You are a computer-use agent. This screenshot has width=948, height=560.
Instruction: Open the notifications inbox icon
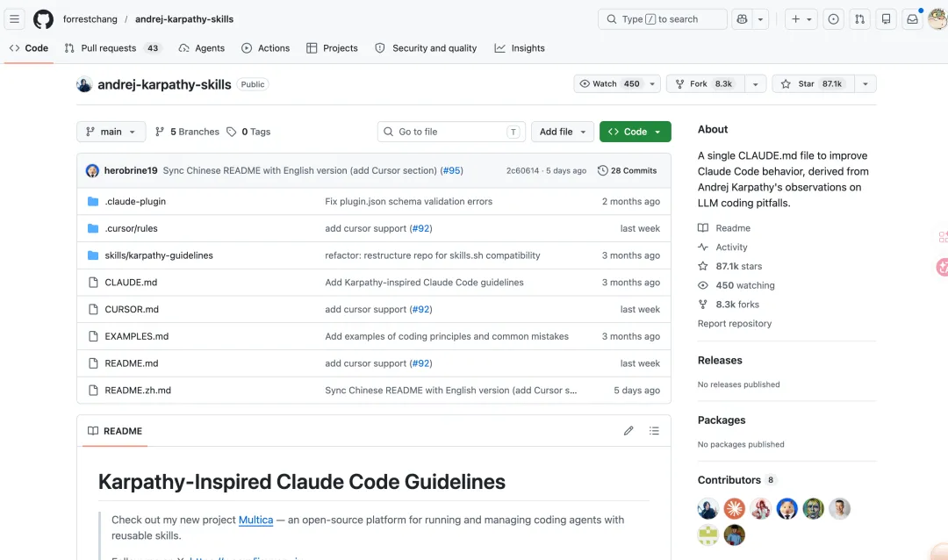click(912, 19)
